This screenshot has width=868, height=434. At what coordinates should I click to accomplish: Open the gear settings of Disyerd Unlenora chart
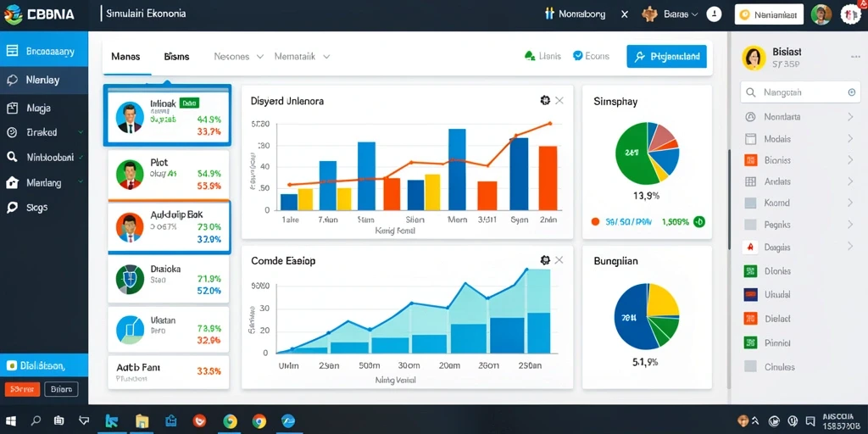click(545, 100)
